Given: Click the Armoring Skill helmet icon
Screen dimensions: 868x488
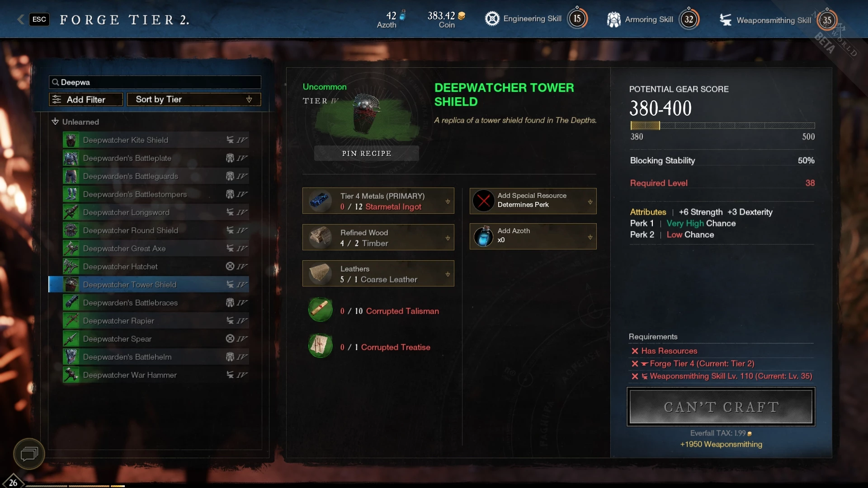Looking at the screenshot, I should point(613,19).
